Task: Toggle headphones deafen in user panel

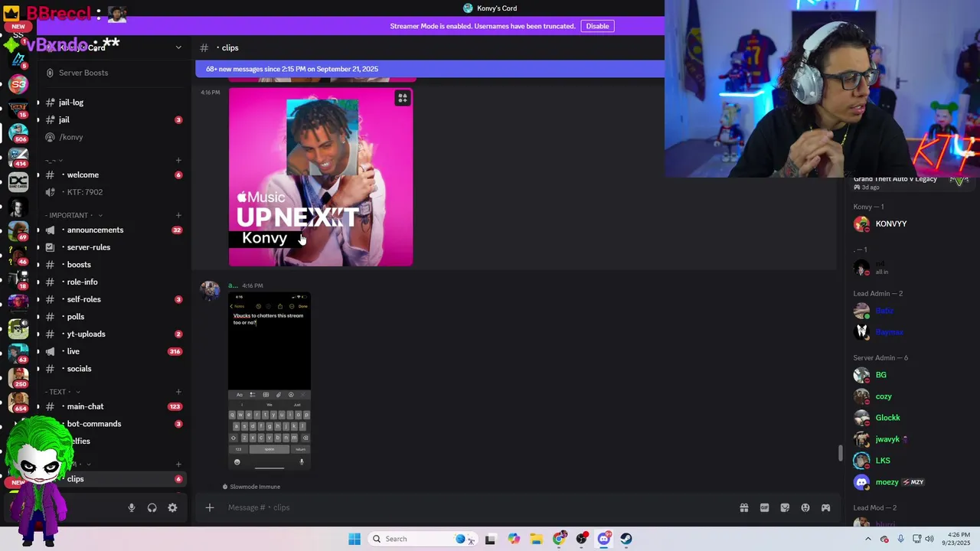Action: pyautogui.click(x=152, y=507)
